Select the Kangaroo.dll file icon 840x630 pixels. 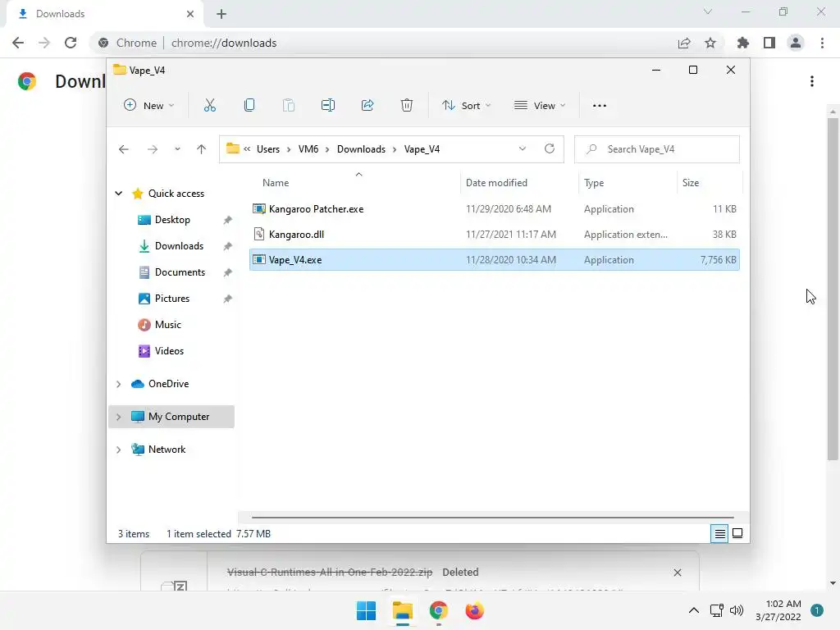[x=259, y=234]
